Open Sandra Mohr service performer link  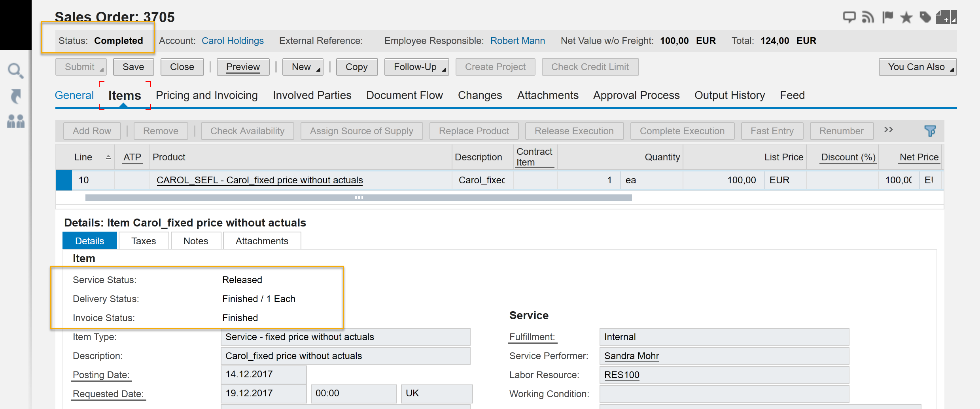pos(632,356)
